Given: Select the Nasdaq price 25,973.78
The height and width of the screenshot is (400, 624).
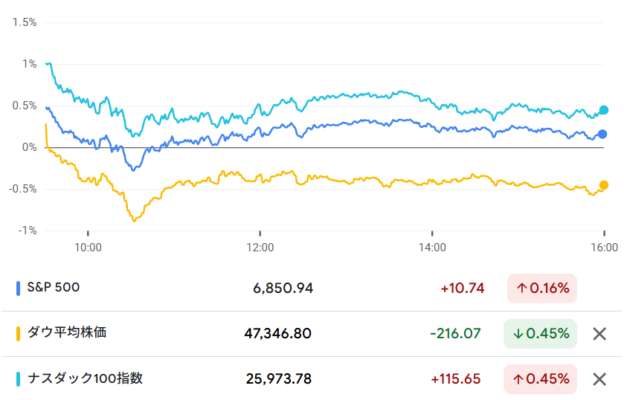Looking at the screenshot, I should click(x=279, y=379).
